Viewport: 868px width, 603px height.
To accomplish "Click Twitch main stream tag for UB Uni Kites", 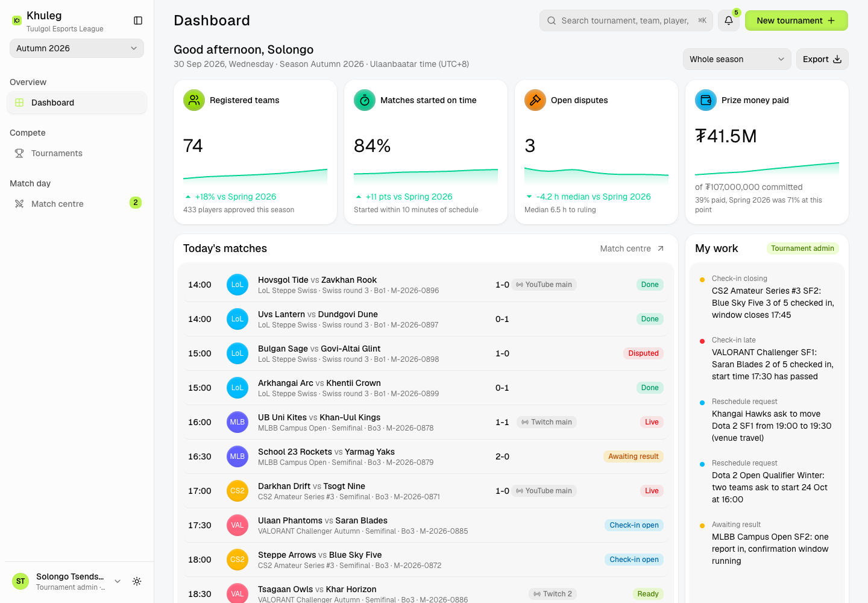I will (x=547, y=422).
